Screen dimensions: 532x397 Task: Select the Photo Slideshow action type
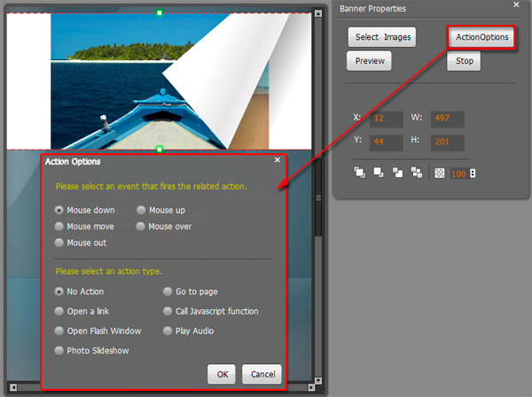tap(59, 350)
